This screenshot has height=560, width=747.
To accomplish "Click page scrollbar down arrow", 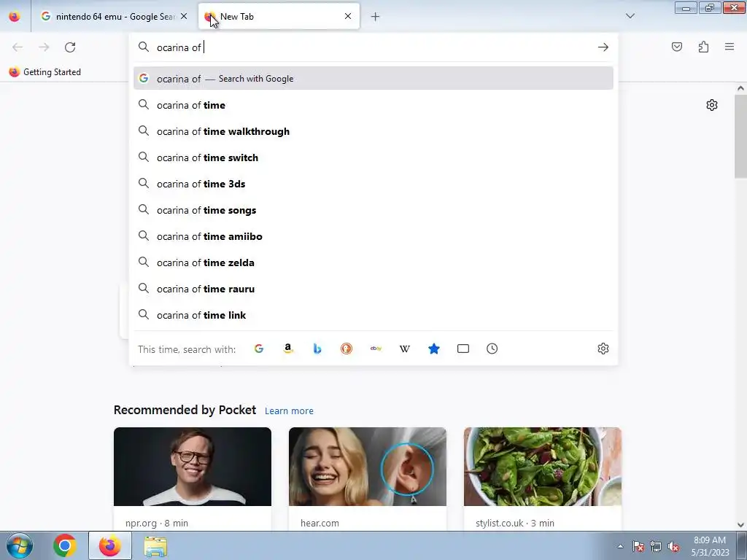I will pos(740,525).
